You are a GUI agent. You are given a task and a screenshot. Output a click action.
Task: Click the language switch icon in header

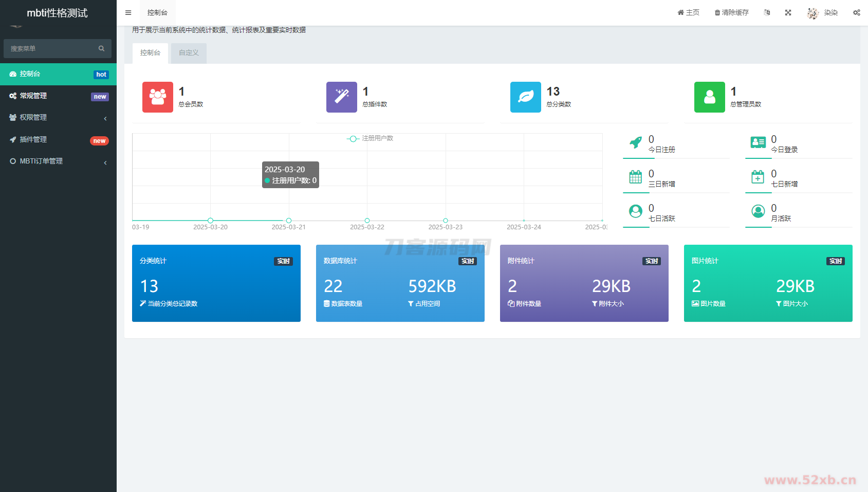coord(767,13)
